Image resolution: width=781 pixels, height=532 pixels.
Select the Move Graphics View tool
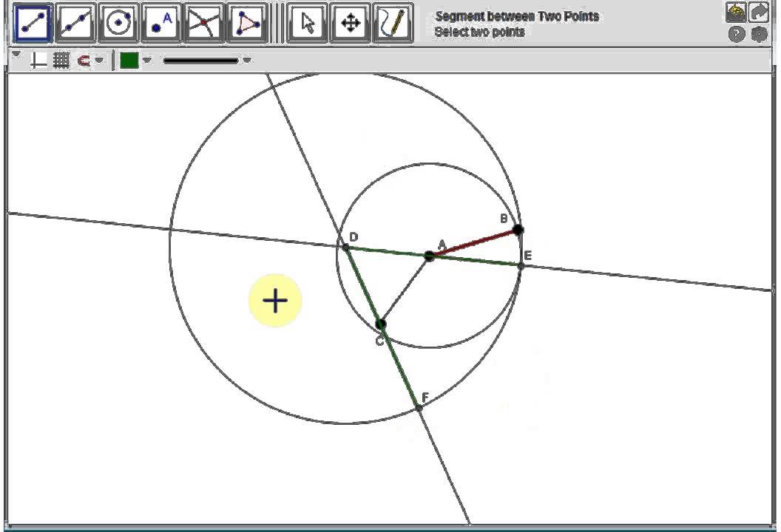coord(351,23)
